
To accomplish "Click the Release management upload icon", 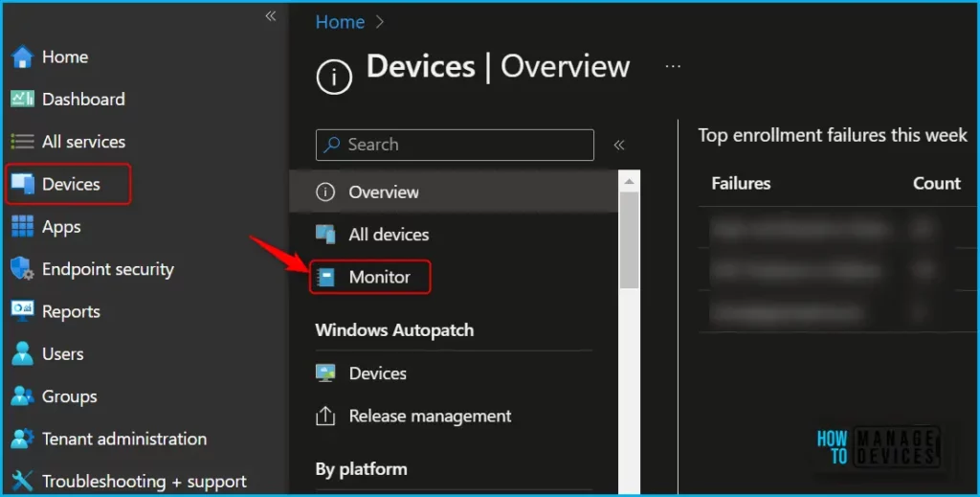I will (325, 416).
